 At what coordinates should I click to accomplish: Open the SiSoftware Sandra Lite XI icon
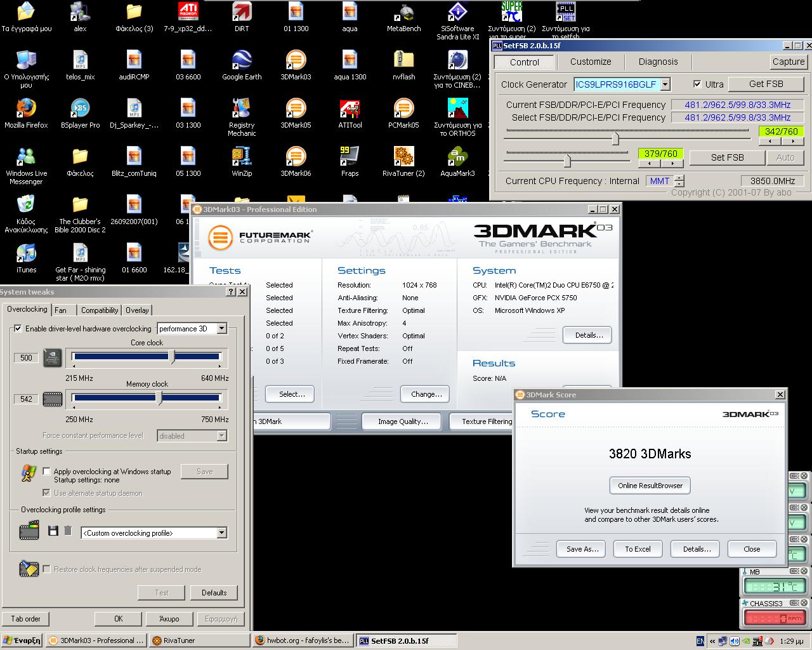(x=457, y=20)
